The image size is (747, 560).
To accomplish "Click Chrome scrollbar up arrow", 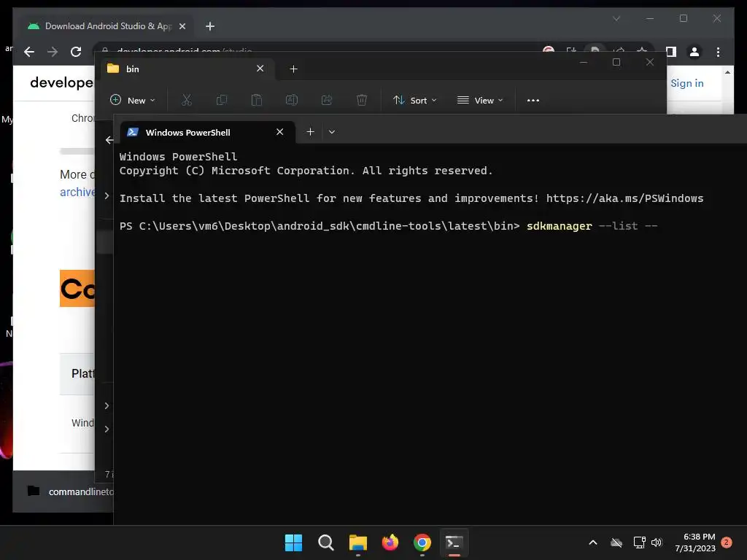I will point(727,72).
